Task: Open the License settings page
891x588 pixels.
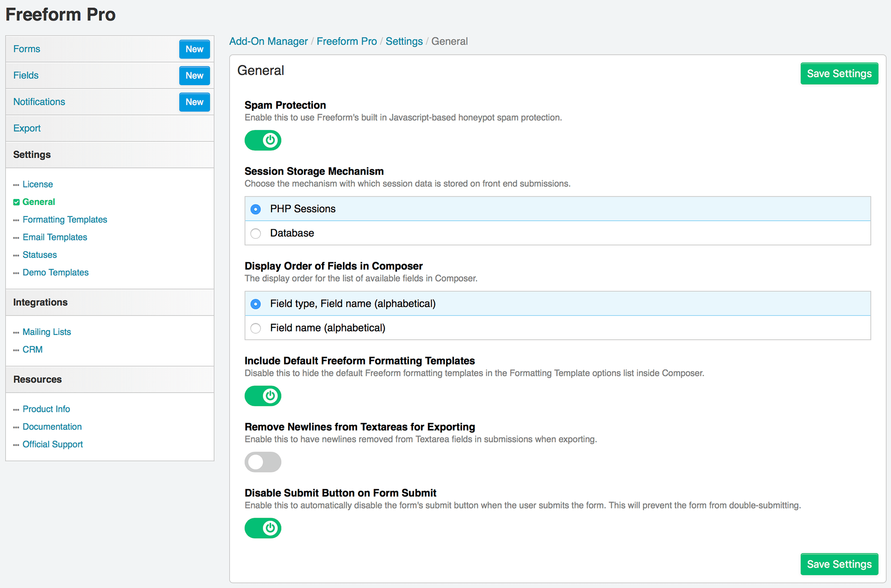Action: (x=37, y=184)
